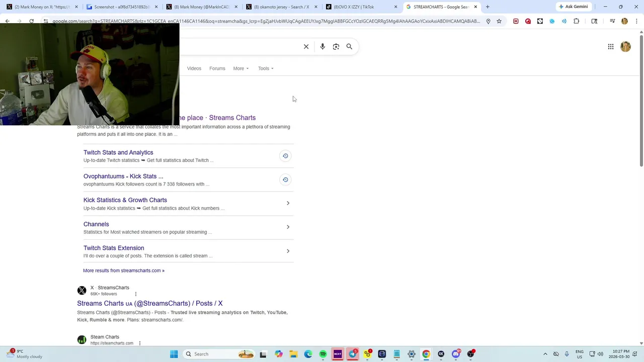Open the media control icon in Chrome toolbar
644x362 pixels.
(x=612, y=21)
